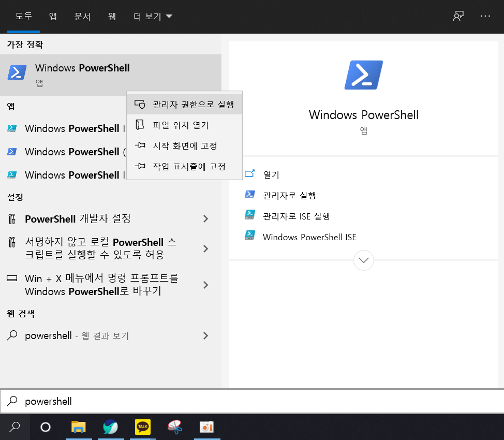Switch to the 앱 tab
This screenshot has width=504, height=440.
coord(53,16)
